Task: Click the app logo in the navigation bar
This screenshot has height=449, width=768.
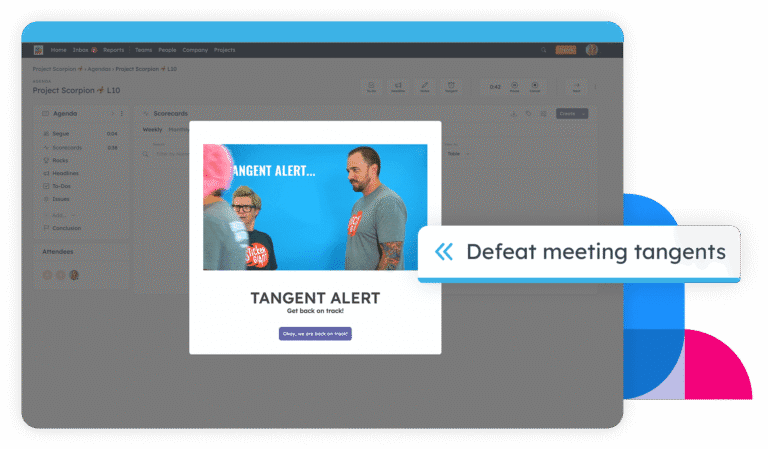Action: point(38,50)
